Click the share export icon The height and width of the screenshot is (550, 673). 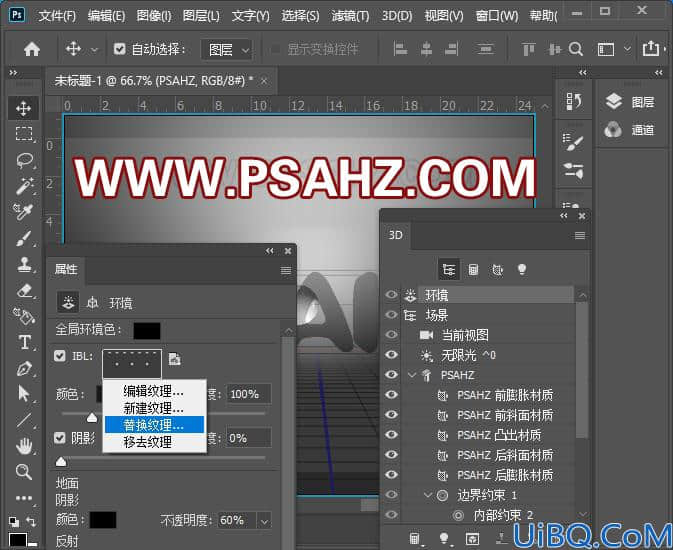(651, 48)
